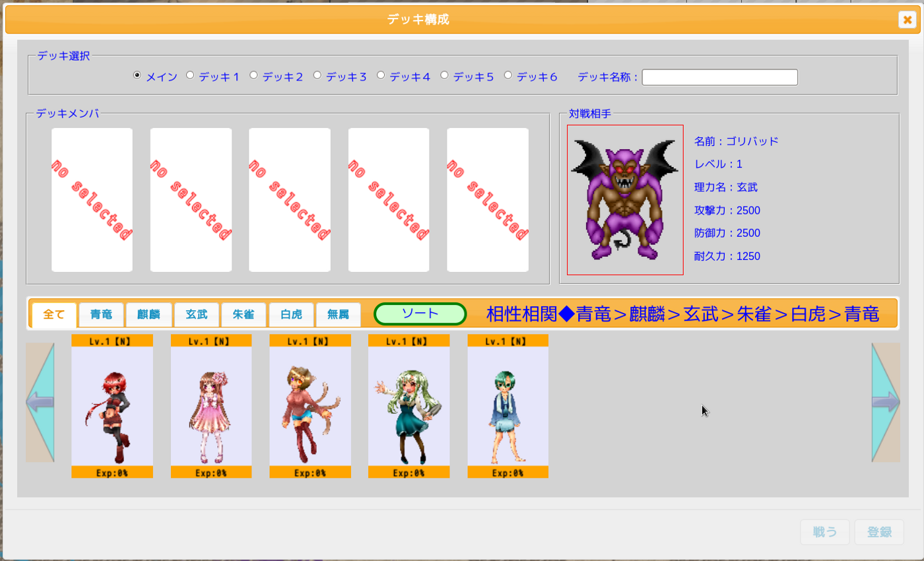Viewport: 924px width, 561px height.
Task: Click the 耐久力：1250 text
Action: (727, 256)
